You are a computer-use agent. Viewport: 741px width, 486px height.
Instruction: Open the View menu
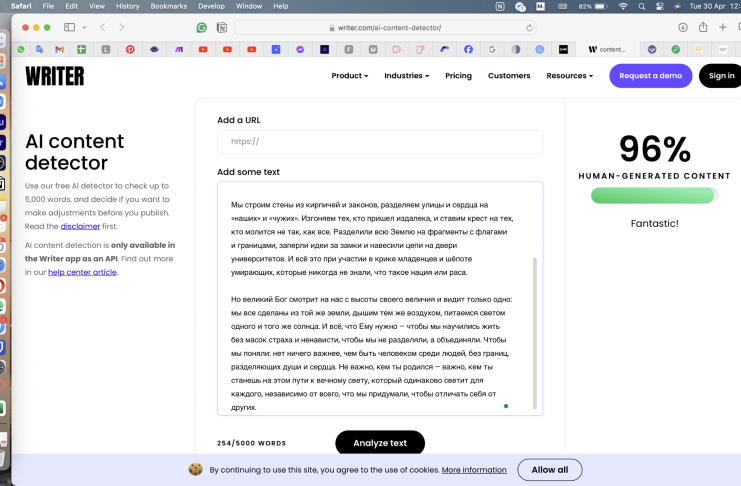click(x=97, y=6)
